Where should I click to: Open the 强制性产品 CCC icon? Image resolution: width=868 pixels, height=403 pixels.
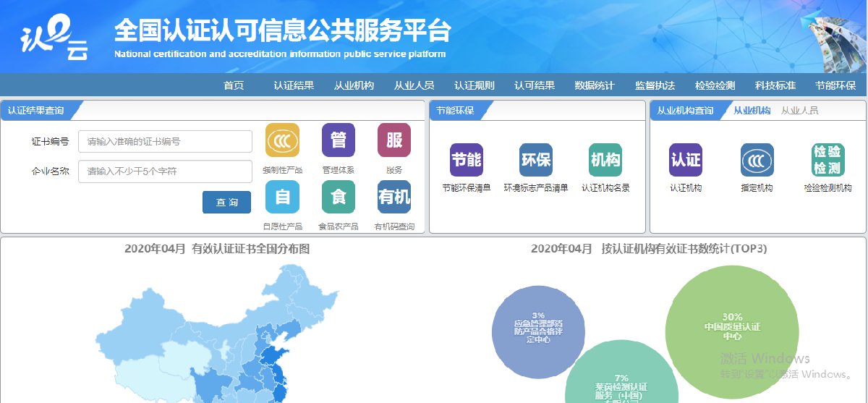coord(282,140)
